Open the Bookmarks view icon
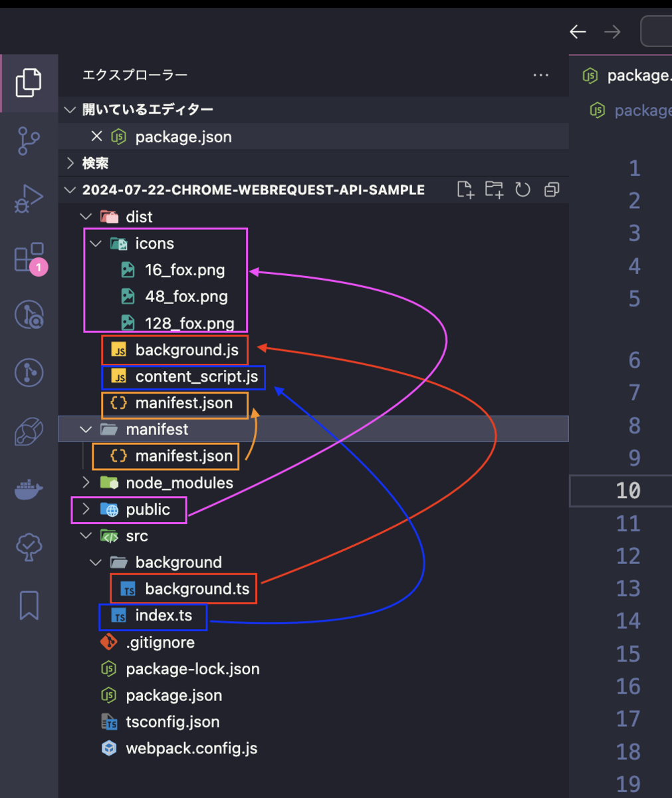This screenshot has width=672, height=798. coord(29,605)
